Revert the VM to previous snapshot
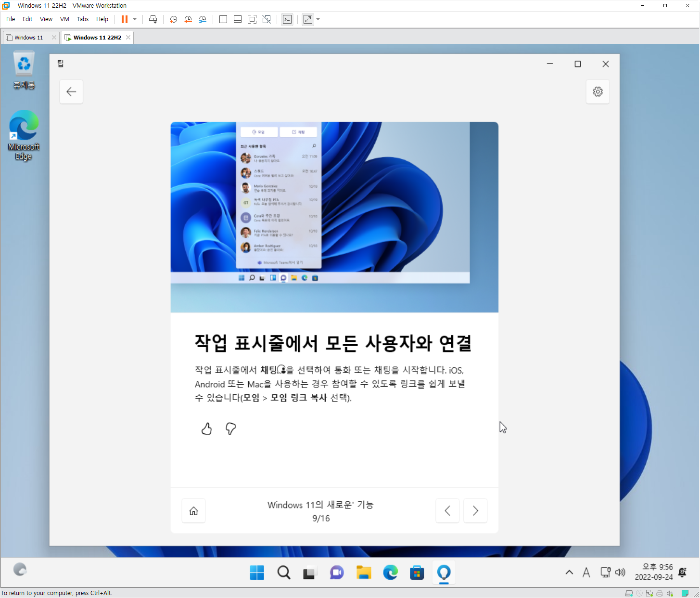Image resolution: width=700 pixels, height=598 pixels. 188,19
